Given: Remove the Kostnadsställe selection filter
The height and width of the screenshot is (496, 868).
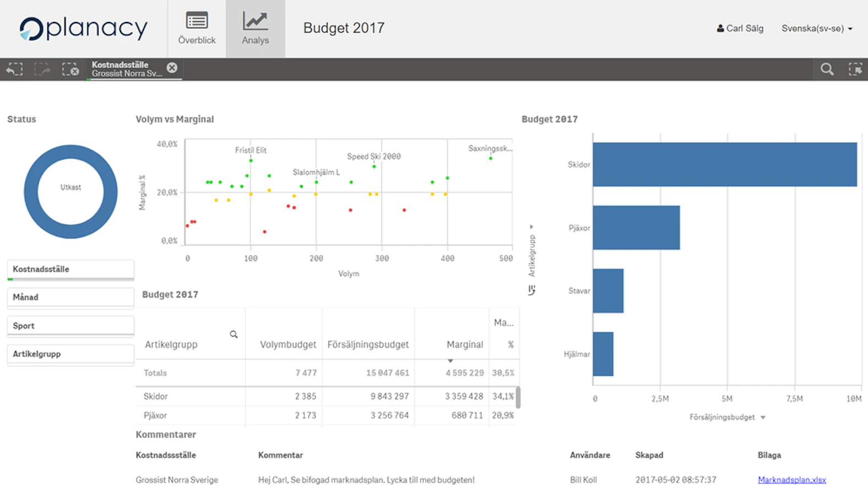Looking at the screenshot, I should 172,67.
